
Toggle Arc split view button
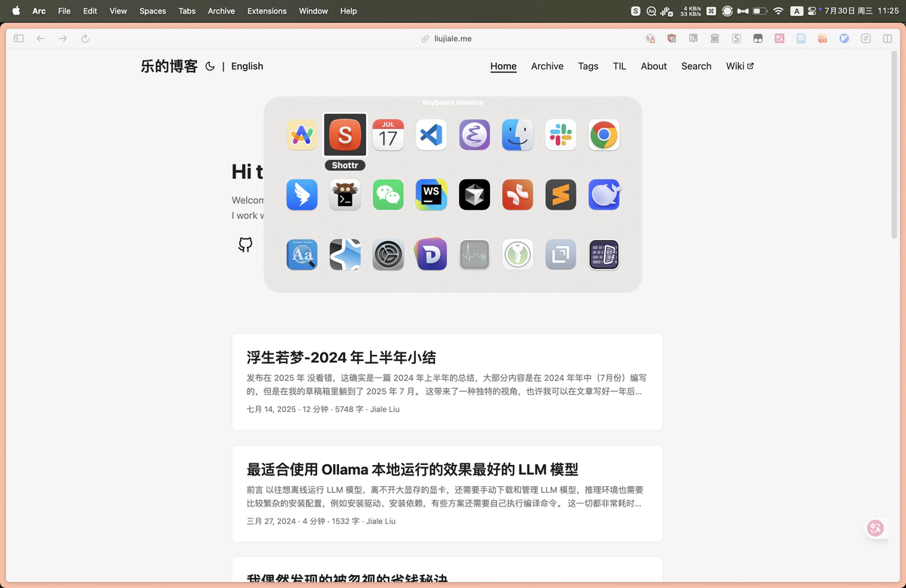[x=887, y=38]
